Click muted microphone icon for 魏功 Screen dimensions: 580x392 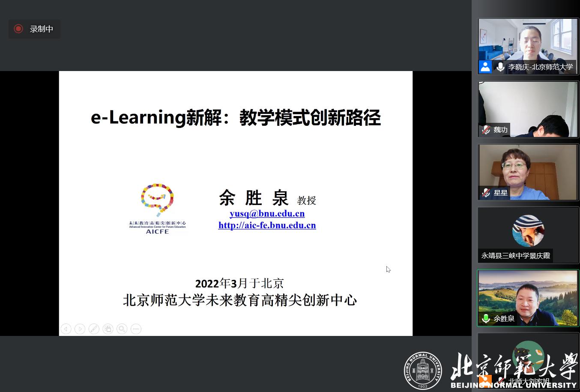486,130
